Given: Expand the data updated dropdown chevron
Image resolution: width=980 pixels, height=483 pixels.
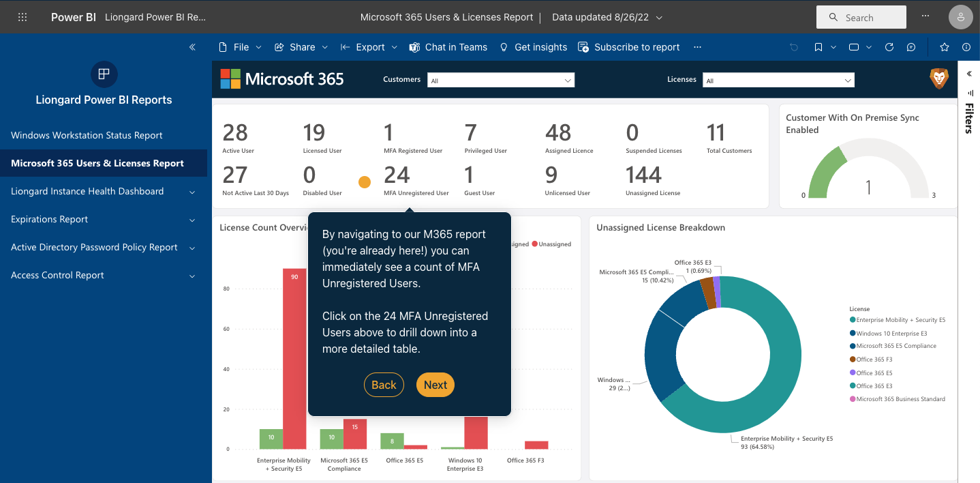Looking at the screenshot, I should (x=659, y=18).
